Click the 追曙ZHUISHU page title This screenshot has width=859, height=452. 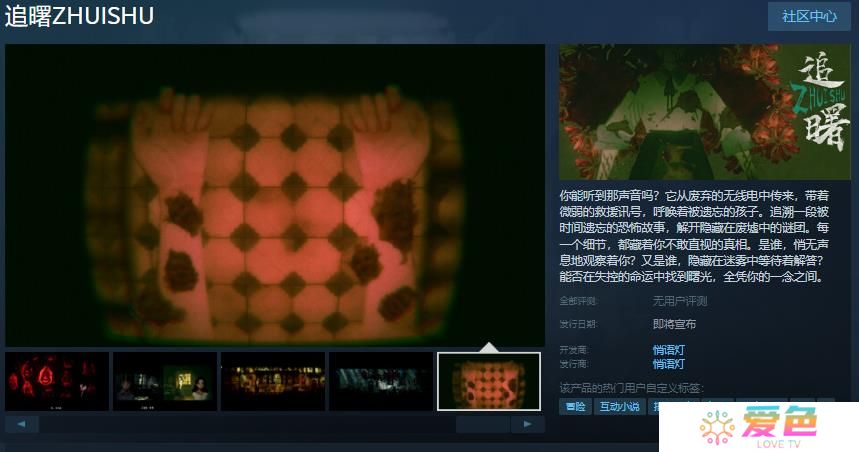[x=79, y=16]
